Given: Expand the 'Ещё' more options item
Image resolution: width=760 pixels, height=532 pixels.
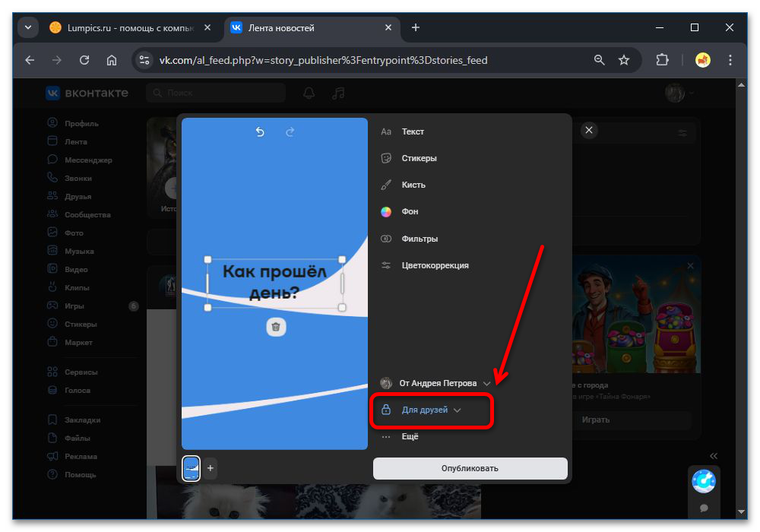Looking at the screenshot, I should tap(409, 437).
